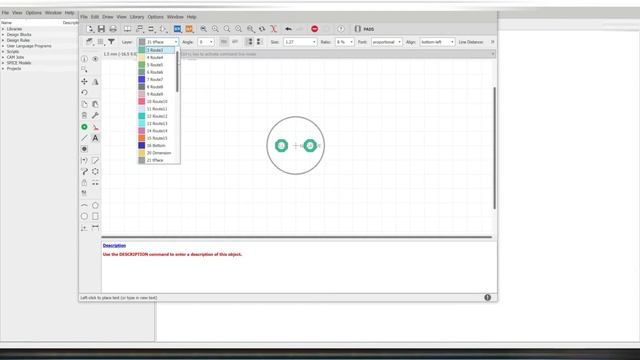This screenshot has width=640, height=360.
Task: Click the red Stop command icon
Action: [314, 29]
